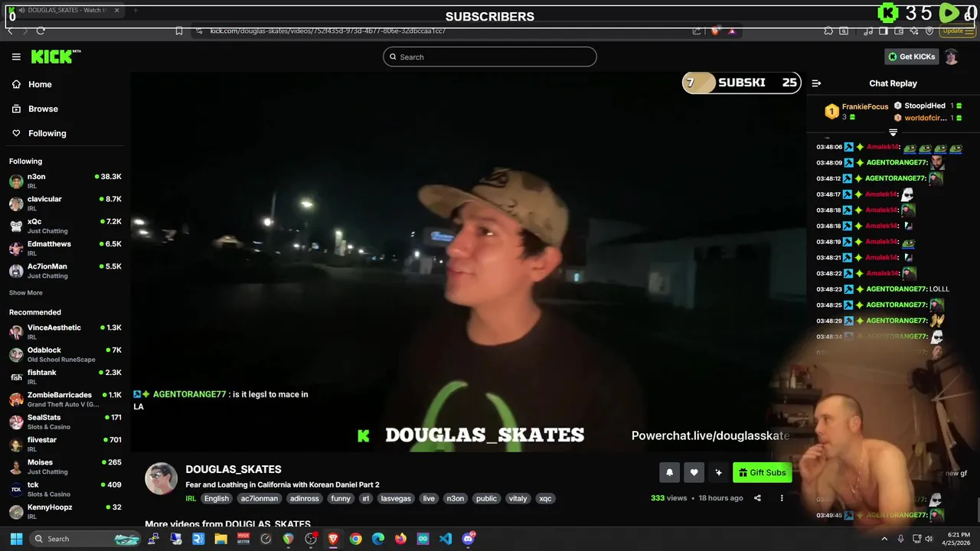The height and width of the screenshot is (551, 980).
Task: Open Firefox from the taskbar
Action: click(400, 539)
